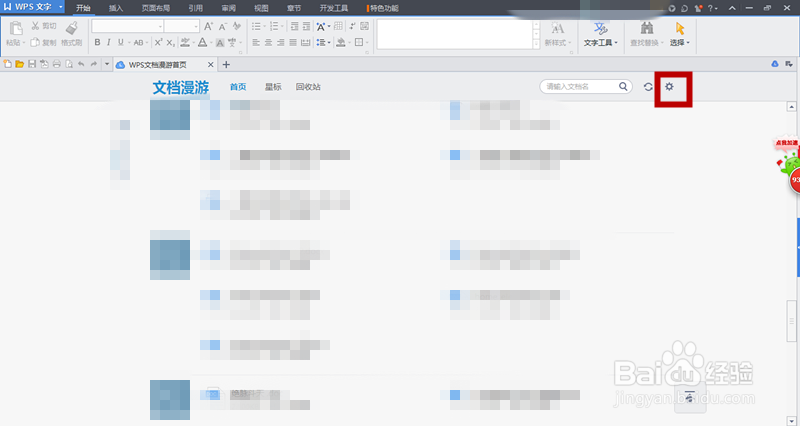Click the Copy icon

pos(35,42)
